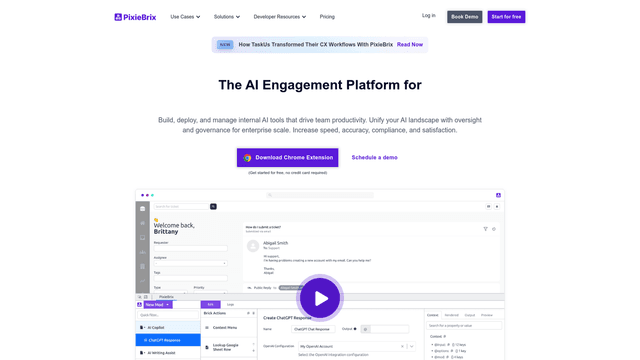
Task: Click the NEW badge in the announcement banner
Action: 225,44
